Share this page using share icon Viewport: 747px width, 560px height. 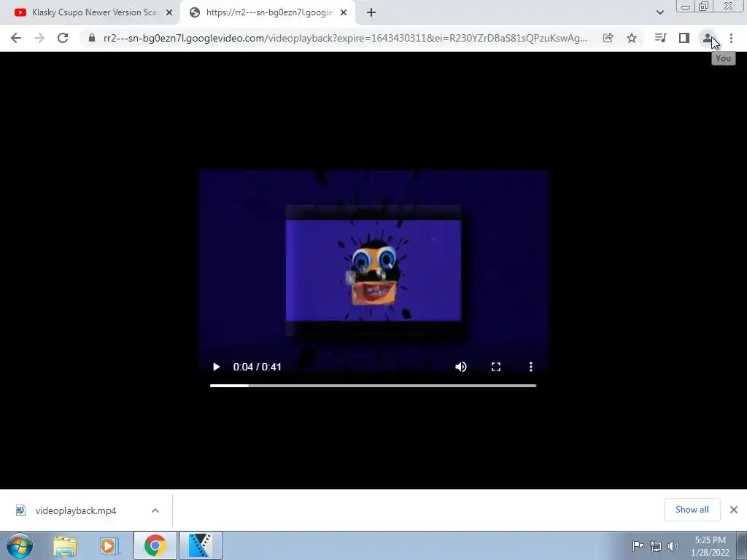pyautogui.click(x=608, y=38)
